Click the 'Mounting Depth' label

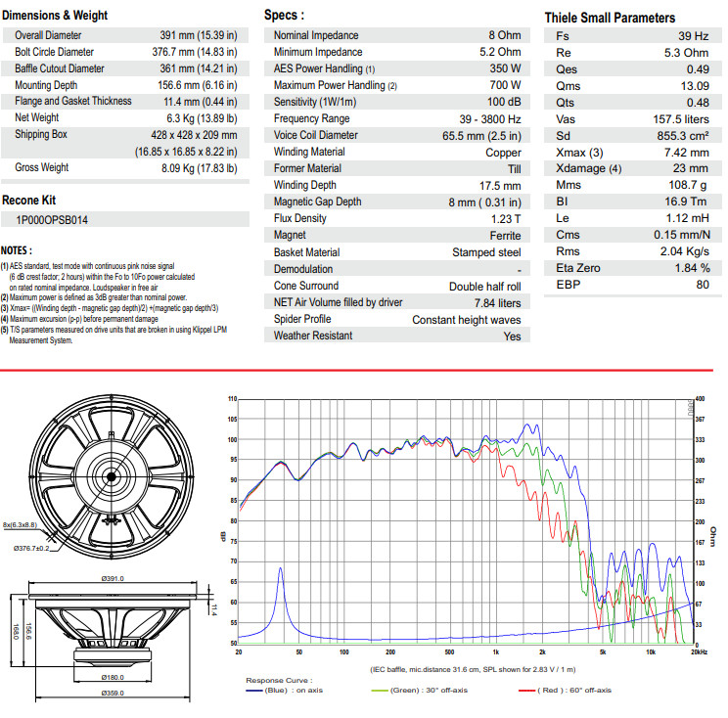coord(46,85)
